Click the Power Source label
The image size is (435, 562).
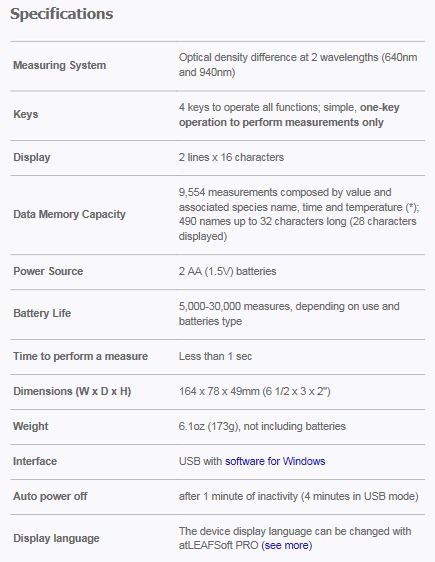coord(48,271)
